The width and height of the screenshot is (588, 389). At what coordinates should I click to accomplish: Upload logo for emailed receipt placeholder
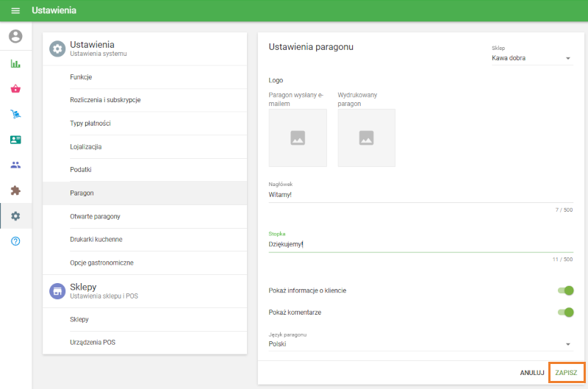(298, 138)
